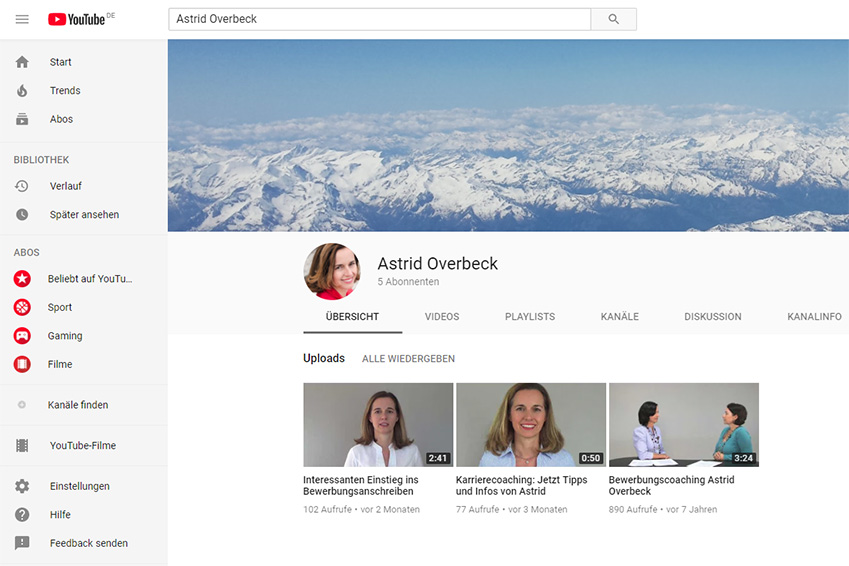The height and width of the screenshot is (566, 849).
Task: Click the Start sidebar label
Action: tap(61, 62)
